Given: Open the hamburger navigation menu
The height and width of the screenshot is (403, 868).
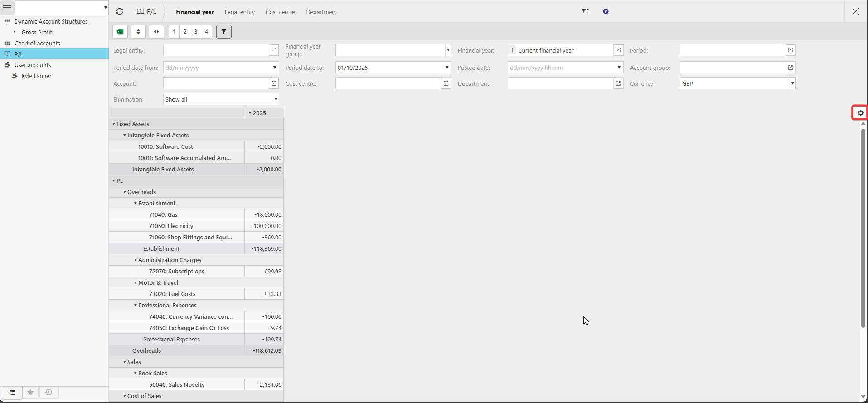Looking at the screenshot, I should click(7, 8).
